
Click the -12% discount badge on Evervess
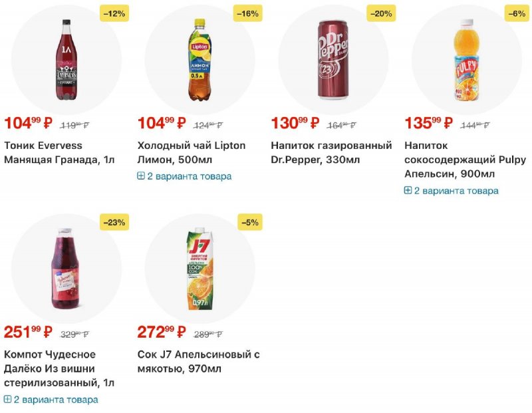[114, 13]
